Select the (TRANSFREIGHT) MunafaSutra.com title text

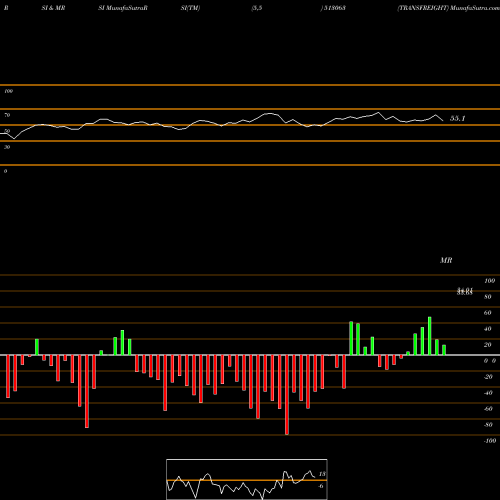(x=448, y=8)
